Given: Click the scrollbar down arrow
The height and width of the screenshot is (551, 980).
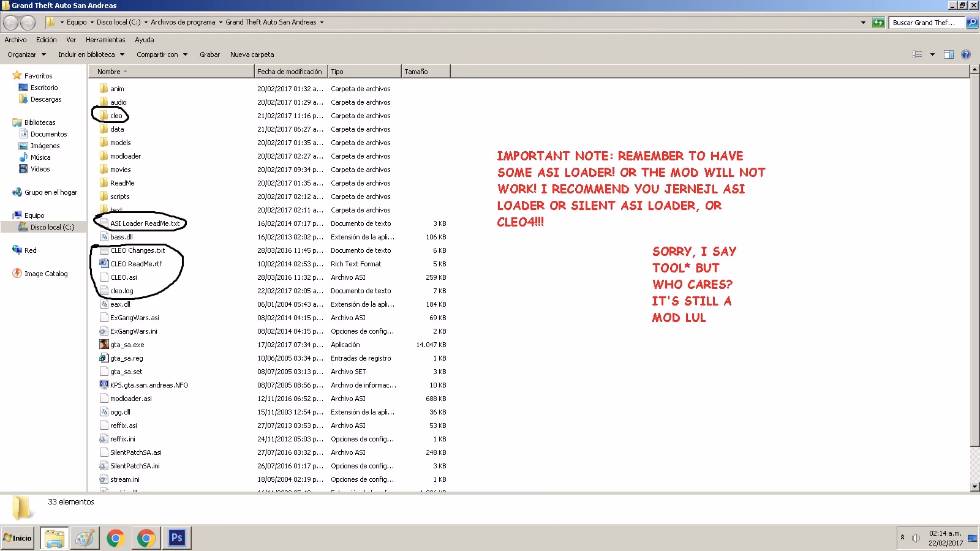Looking at the screenshot, I should pyautogui.click(x=974, y=487).
